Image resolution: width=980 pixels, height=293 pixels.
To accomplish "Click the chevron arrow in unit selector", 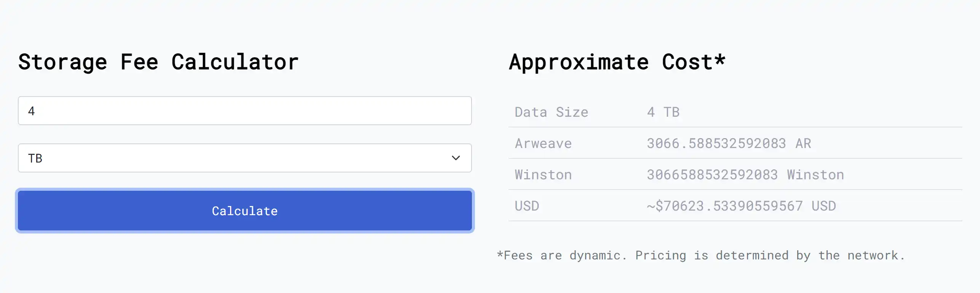I will [456, 158].
